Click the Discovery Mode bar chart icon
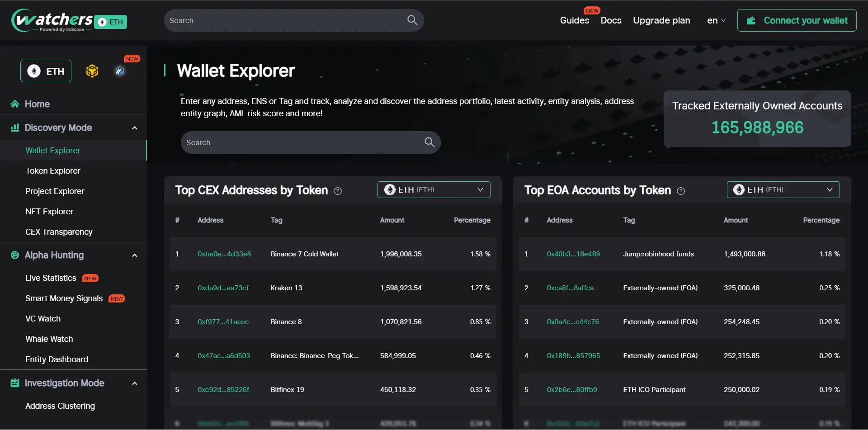 [15, 128]
